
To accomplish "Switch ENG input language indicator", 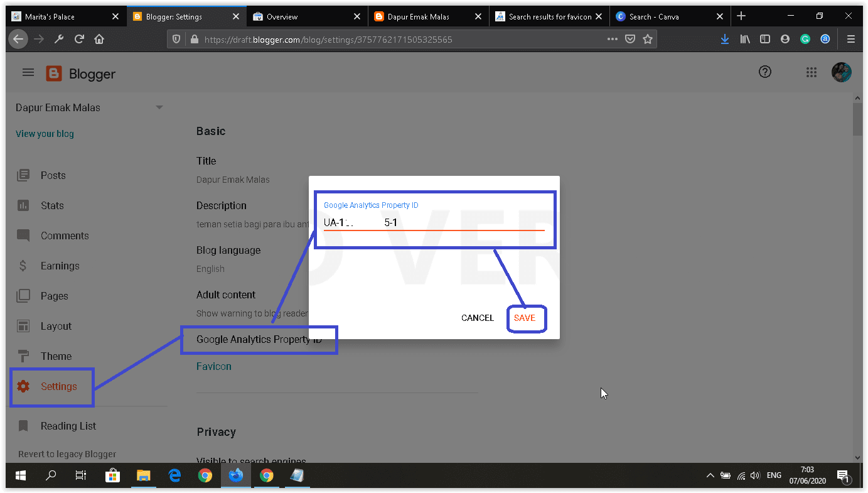I will click(774, 475).
